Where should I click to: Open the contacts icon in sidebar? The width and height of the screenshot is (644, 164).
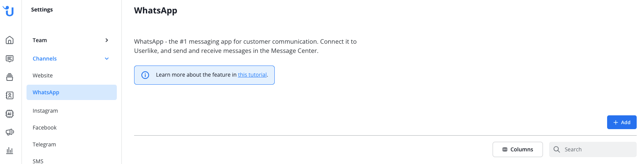(10, 95)
